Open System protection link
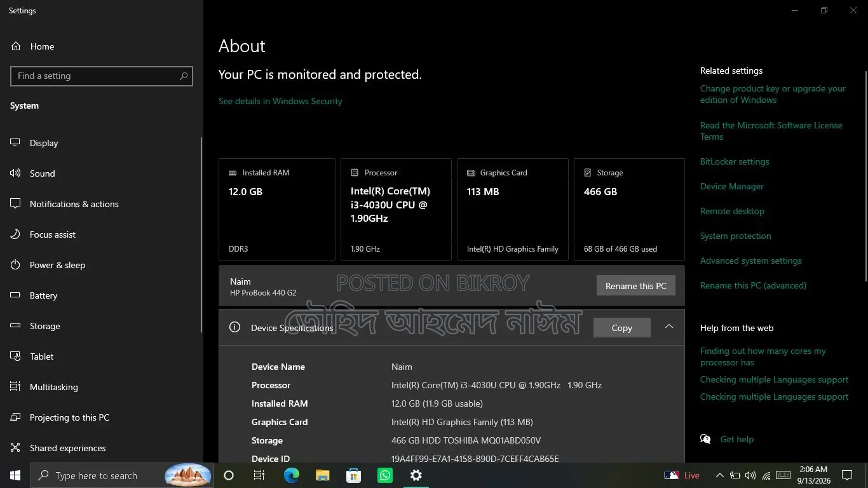This screenshot has height=488, width=868. coord(735,236)
